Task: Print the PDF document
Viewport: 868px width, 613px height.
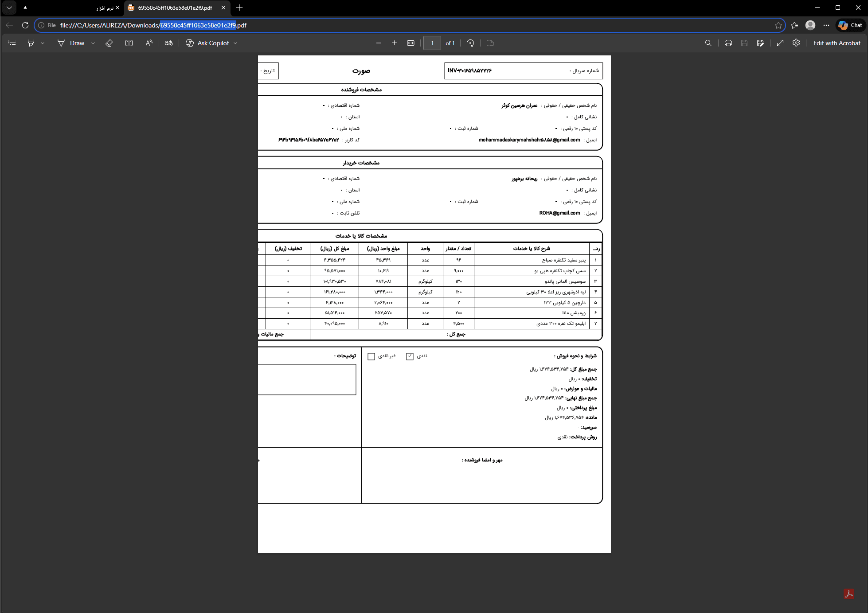Action: tap(728, 43)
